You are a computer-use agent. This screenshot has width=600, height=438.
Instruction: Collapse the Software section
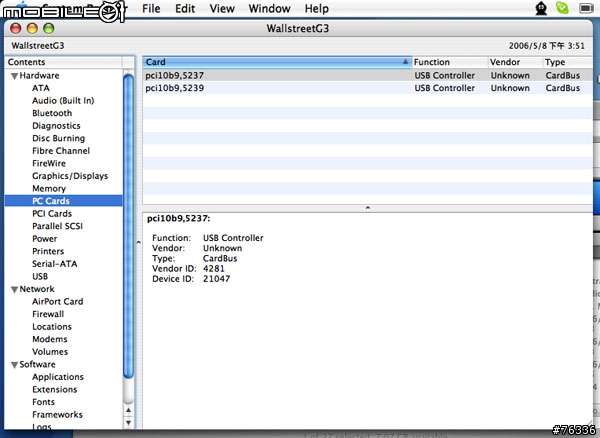[15, 365]
